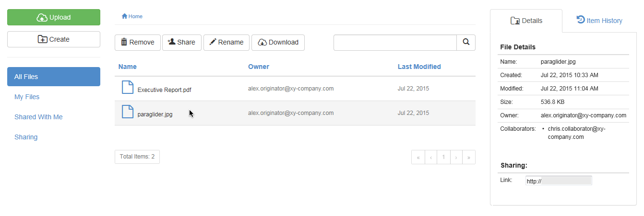
Task: Open My Files view
Action: pyautogui.click(x=27, y=97)
